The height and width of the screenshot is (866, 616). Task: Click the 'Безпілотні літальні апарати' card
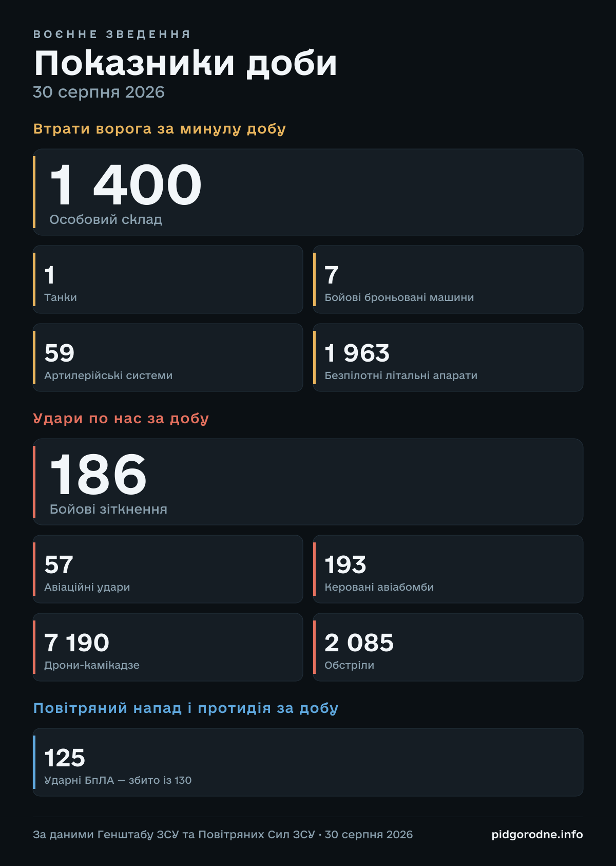point(448,357)
